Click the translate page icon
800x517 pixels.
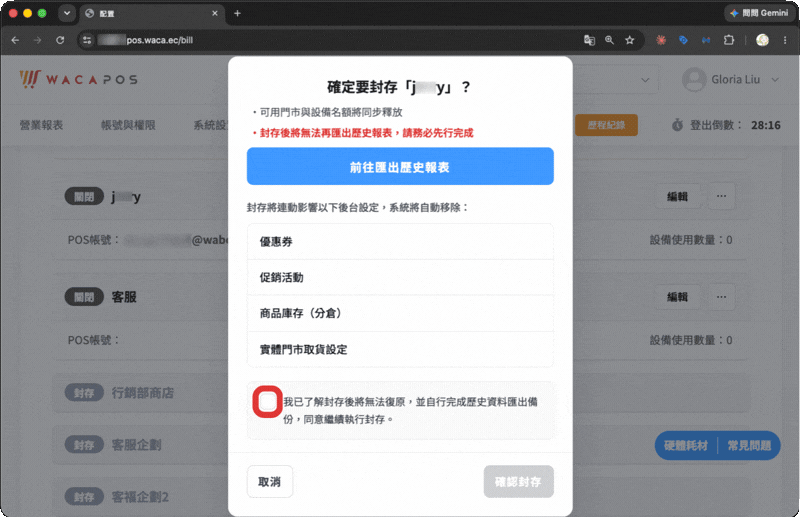(589, 40)
